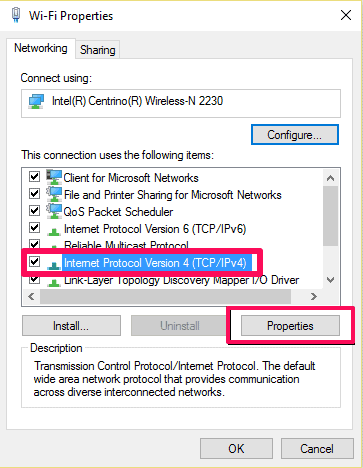Click the horizontal scroll right arrow
This screenshot has width=363, height=468.
click(x=313, y=296)
